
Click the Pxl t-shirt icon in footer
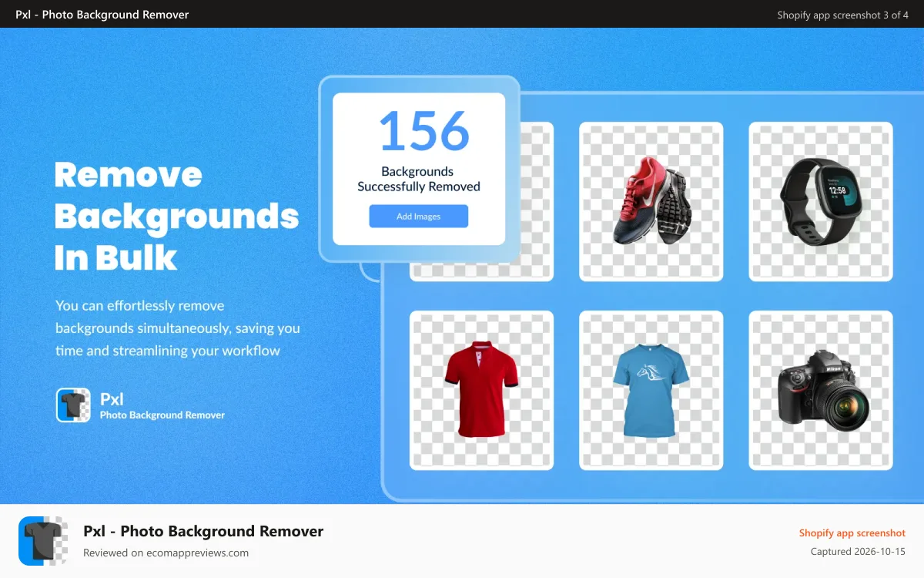click(43, 541)
